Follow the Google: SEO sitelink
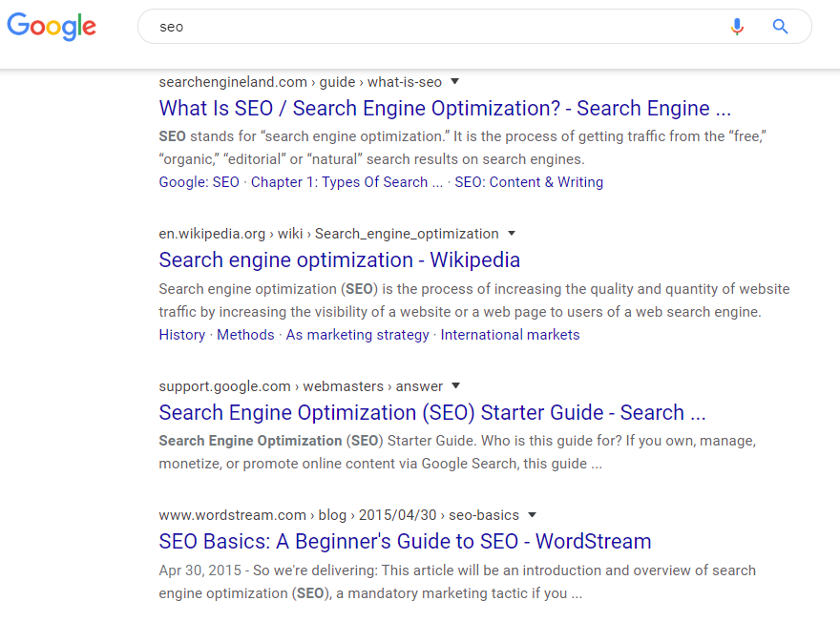This screenshot has height=622, width=840. pyautogui.click(x=199, y=182)
